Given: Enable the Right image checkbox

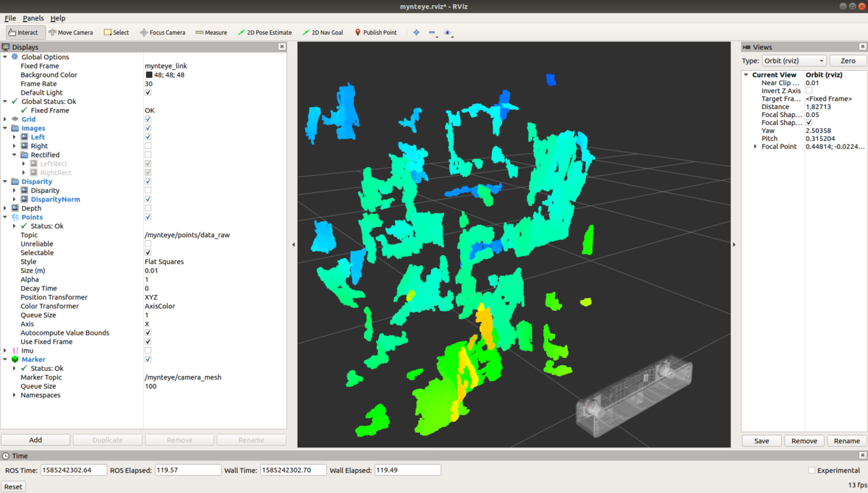Looking at the screenshot, I should tap(148, 146).
